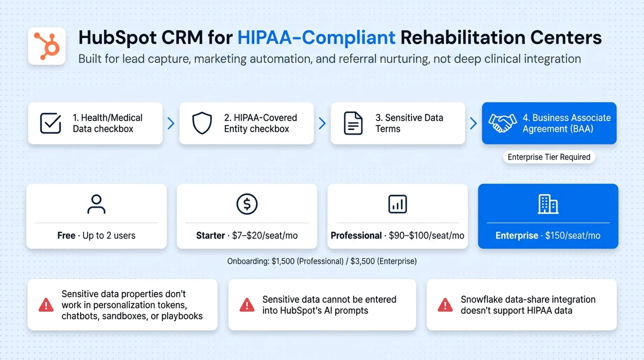Click warning triangle beside Snowflake note
Screen dimensions: 644x360
[445, 305]
